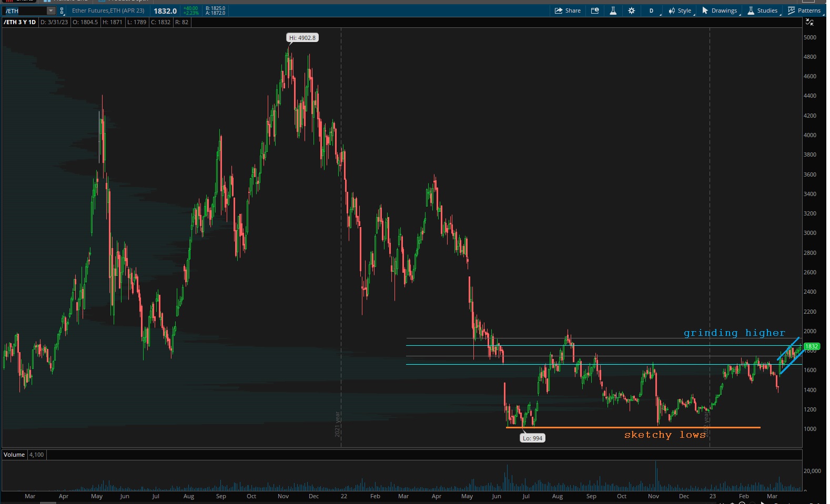Click the green 1832 price axis marker

point(812,346)
